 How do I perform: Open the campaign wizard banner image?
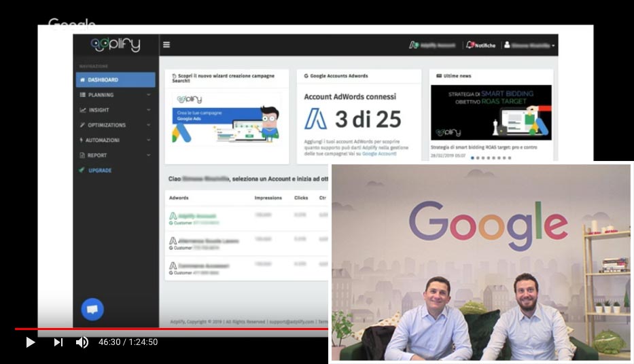[x=227, y=118]
